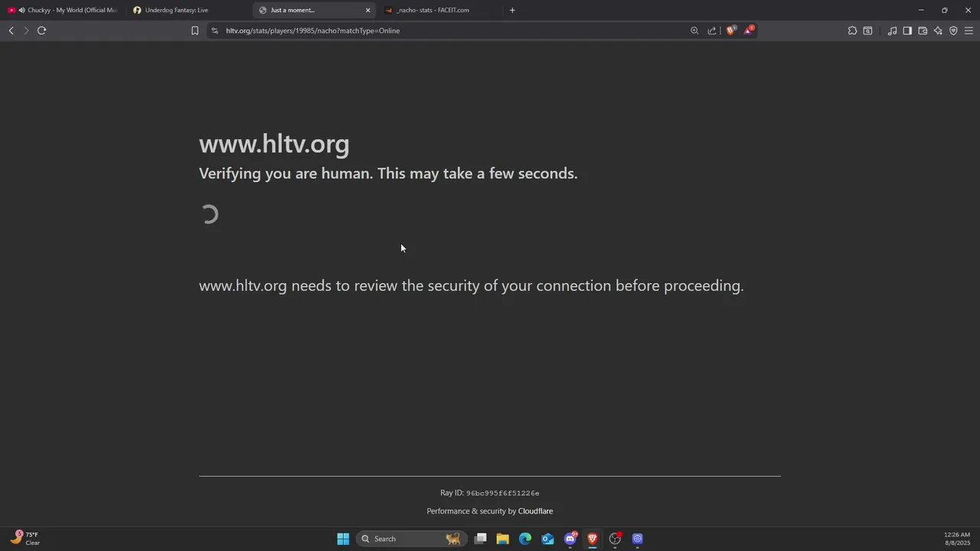This screenshot has width=980, height=551.
Task: Share this page via share icon
Action: pyautogui.click(x=712, y=31)
